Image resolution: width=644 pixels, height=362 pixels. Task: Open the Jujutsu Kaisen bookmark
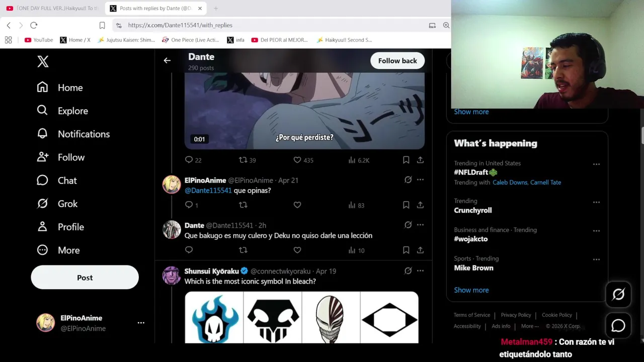(126, 40)
